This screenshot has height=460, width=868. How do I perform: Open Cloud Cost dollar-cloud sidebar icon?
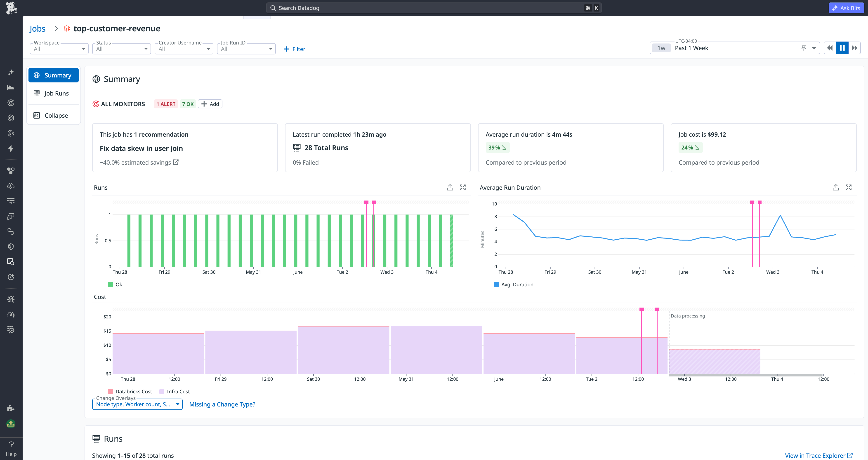[x=11, y=186]
